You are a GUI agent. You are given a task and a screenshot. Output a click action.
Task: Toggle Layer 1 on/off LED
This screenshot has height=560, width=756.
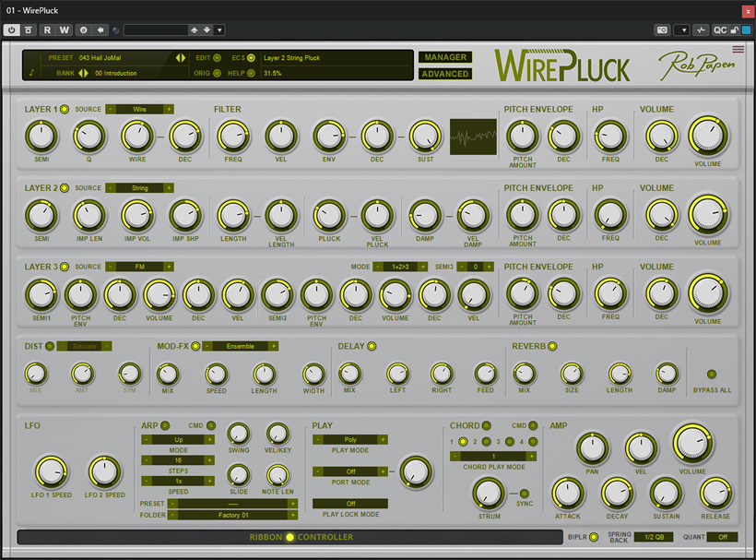coord(65,109)
